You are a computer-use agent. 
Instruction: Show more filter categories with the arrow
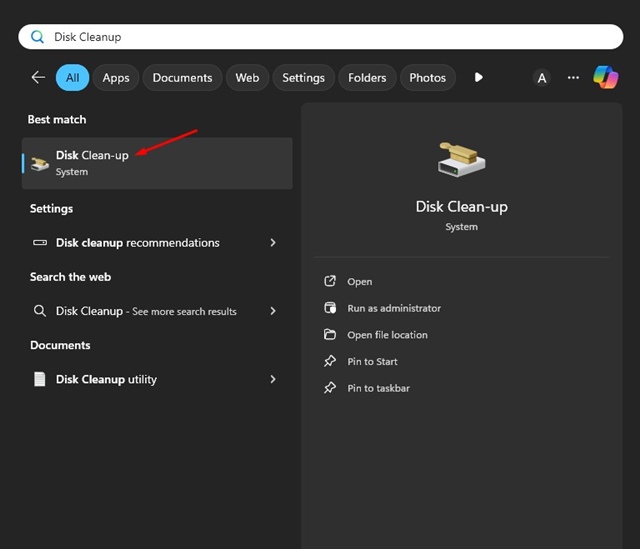pyautogui.click(x=478, y=78)
